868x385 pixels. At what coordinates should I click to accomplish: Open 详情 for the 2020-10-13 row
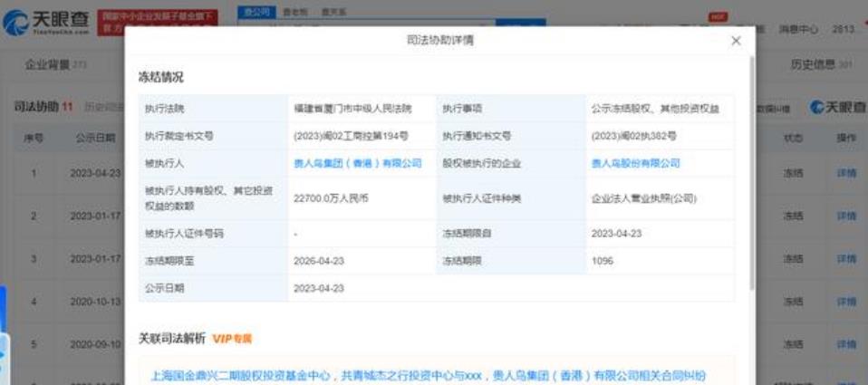tap(846, 302)
